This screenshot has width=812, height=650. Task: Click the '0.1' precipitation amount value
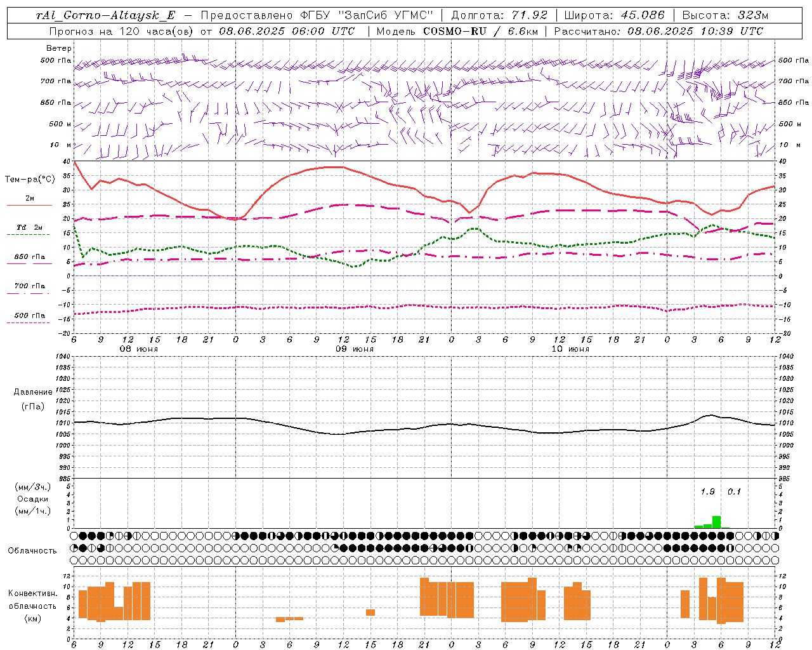point(734,491)
